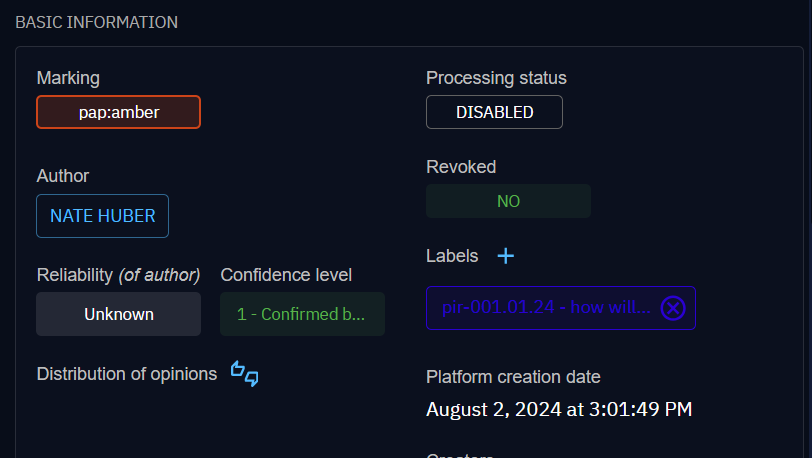Viewport: 812px width, 458px height.
Task: Click the Platform creation date value
Action: tap(559, 409)
